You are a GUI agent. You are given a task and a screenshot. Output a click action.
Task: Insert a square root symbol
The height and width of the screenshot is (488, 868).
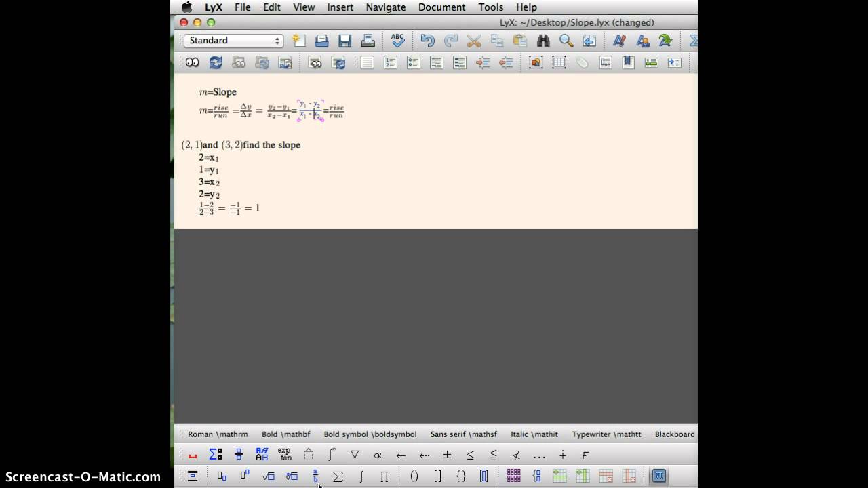269,476
